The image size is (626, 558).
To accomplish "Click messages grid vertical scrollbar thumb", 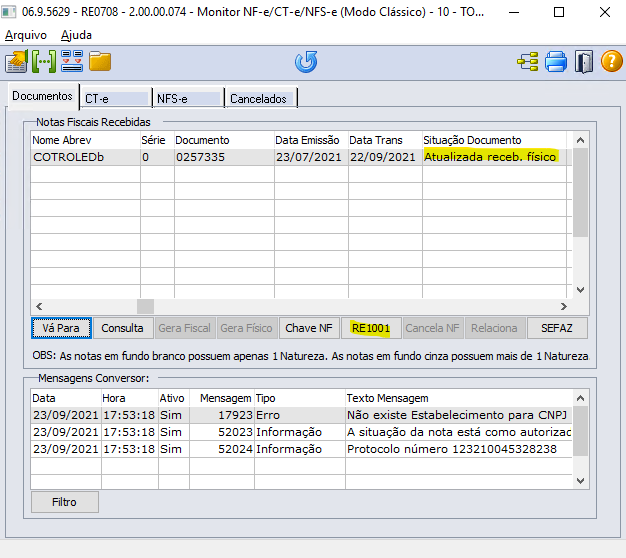I will (580, 431).
